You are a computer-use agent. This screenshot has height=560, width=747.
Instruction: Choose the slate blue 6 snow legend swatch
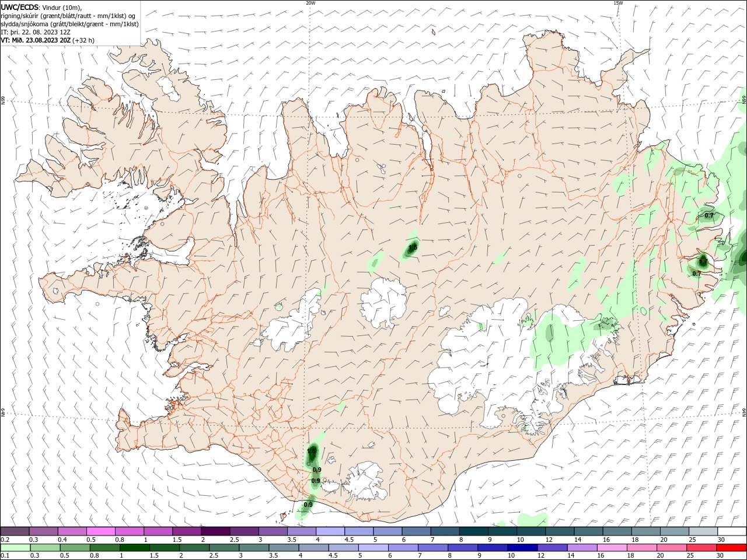(x=417, y=531)
